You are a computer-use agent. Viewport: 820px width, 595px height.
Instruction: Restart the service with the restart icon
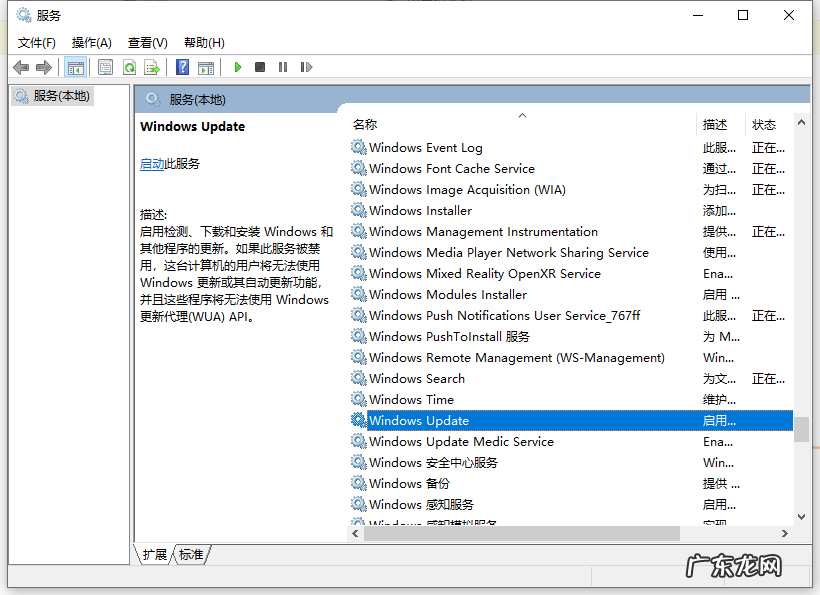tap(306, 66)
